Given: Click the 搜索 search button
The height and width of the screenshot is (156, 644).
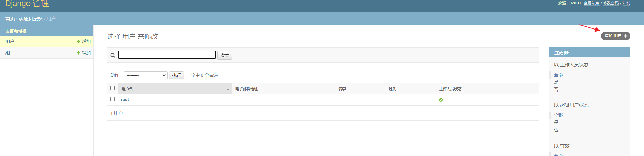Looking at the screenshot, I should click(225, 55).
